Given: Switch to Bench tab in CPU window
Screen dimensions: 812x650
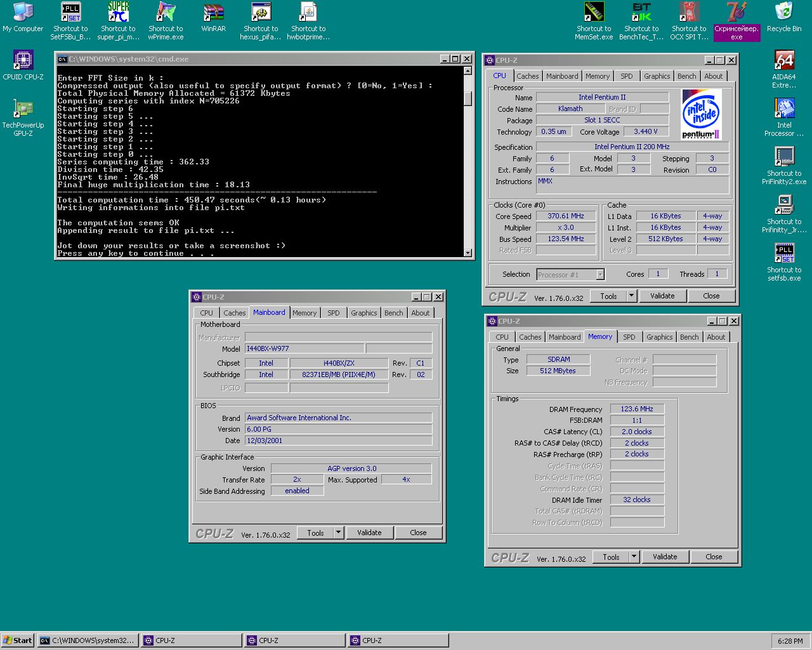Looking at the screenshot, I should coord(686,76).
